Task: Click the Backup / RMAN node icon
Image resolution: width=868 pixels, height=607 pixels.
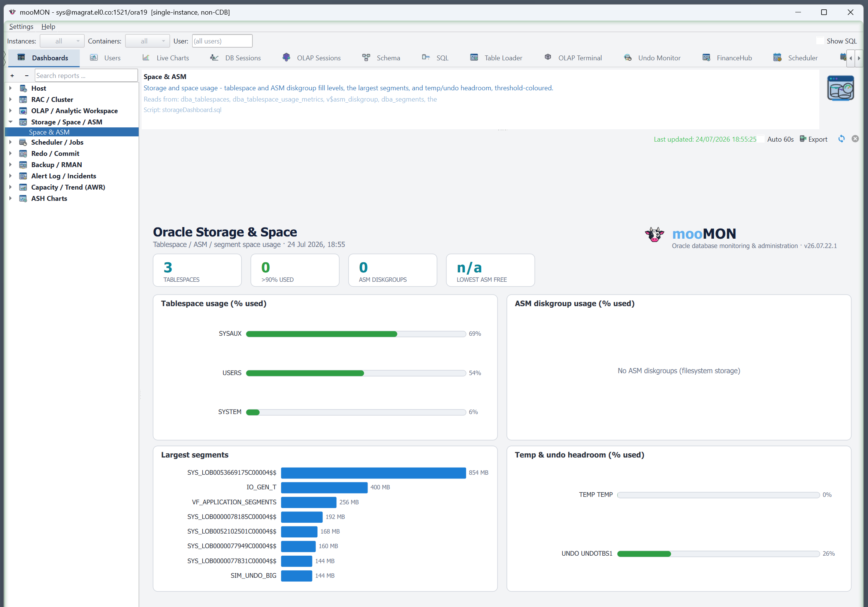Action: 23,165
